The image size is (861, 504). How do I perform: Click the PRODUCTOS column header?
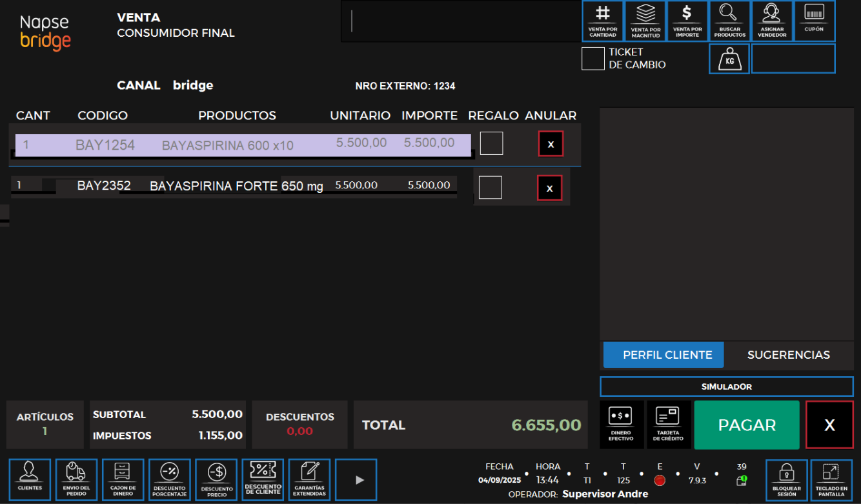(x=237, y=116)
